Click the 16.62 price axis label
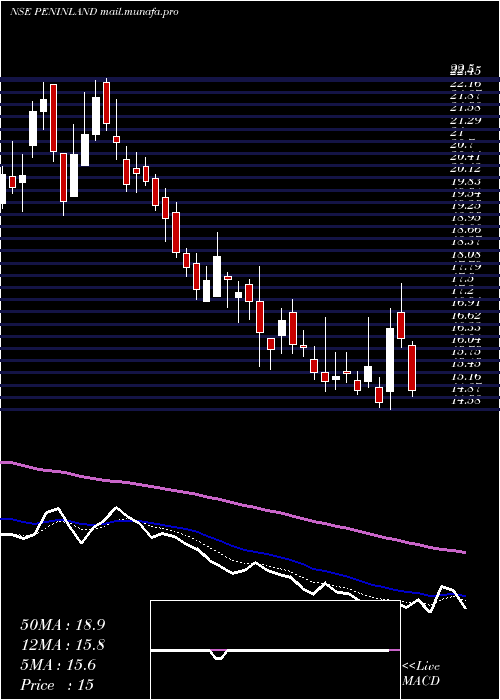Screen dimensions: 500x700 pos(465,315)
